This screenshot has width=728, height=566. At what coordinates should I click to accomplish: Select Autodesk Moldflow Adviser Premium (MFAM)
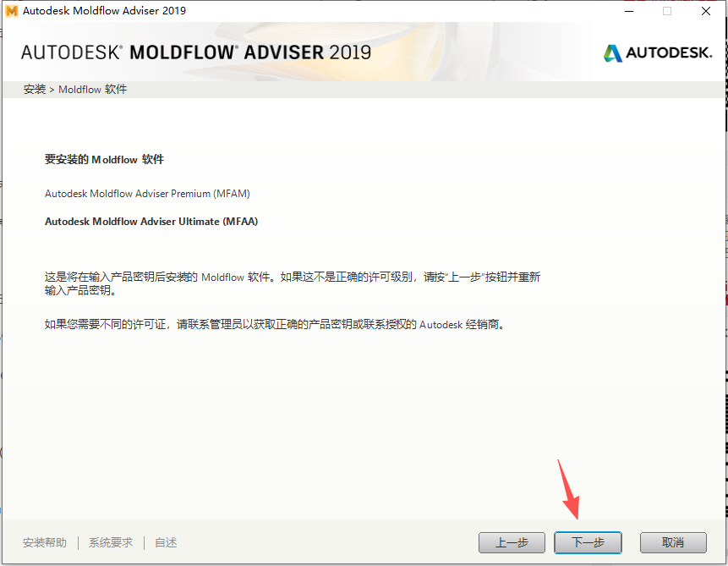point(148,193)
